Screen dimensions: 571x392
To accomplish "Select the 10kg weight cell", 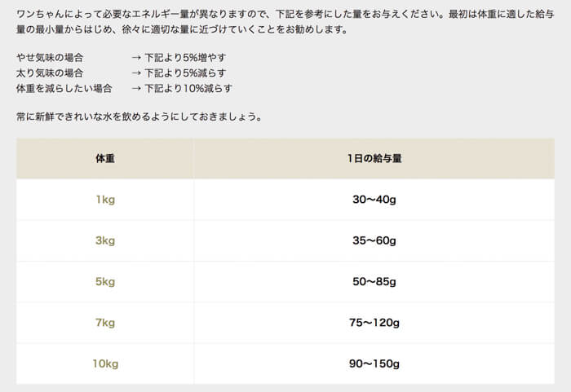I will (x=105, y=364).
